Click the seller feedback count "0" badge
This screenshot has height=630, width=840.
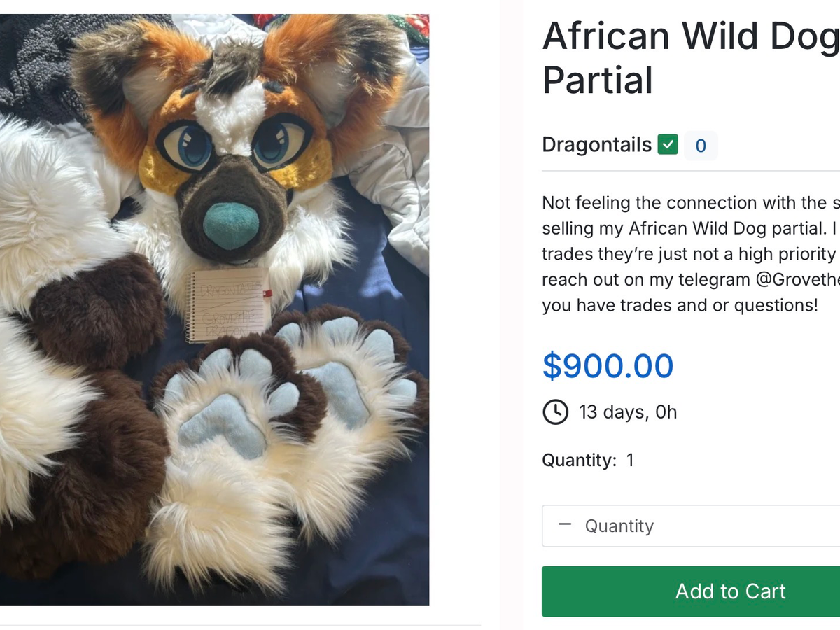tap(701, 146)
